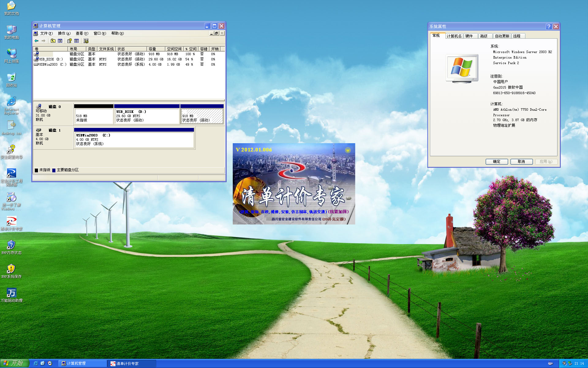Screen dimensions: 588x368
Task: Click the disk settings icon at toolbar end
Action: [x=86, y=41]
